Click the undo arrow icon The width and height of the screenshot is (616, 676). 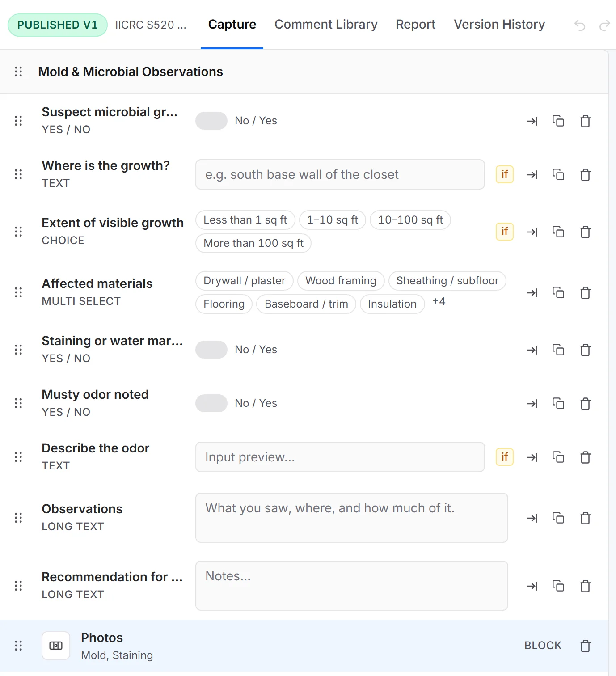[x=580, y=25]
